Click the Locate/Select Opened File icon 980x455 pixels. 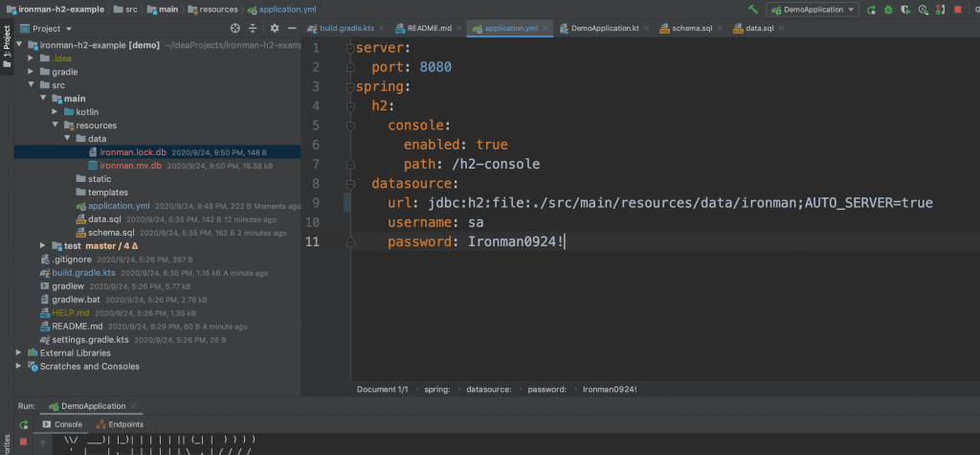click(235, 28)
